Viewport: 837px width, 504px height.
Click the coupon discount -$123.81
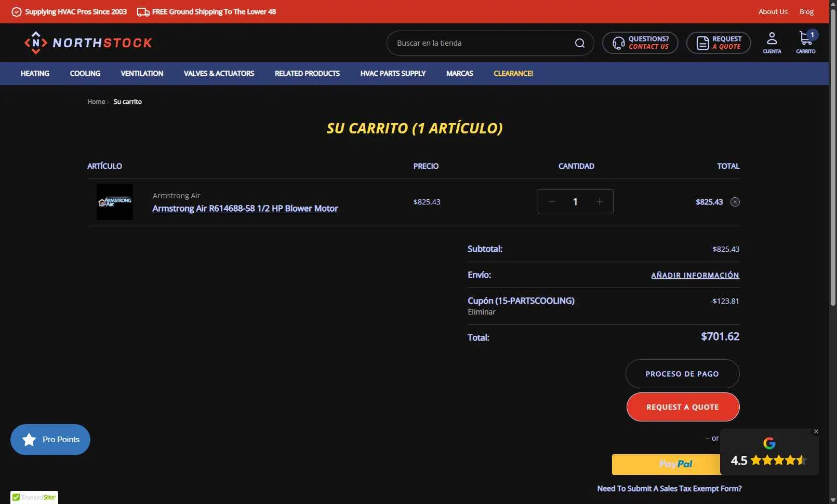pyautogui.click(x=724, y=301)
